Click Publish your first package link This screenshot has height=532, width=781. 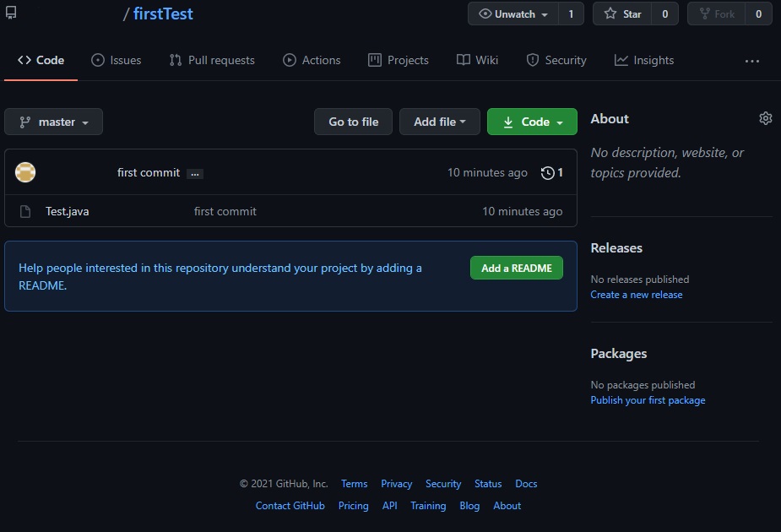[648, 400]
